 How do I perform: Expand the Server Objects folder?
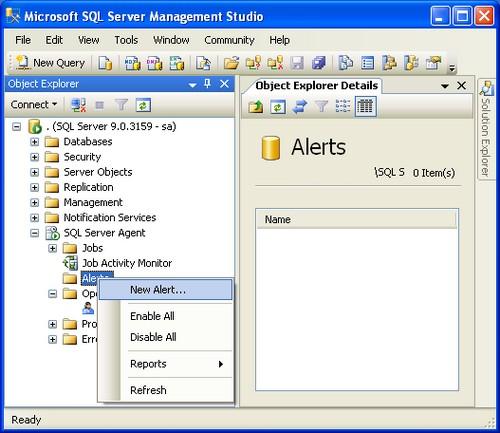[34, 172]
